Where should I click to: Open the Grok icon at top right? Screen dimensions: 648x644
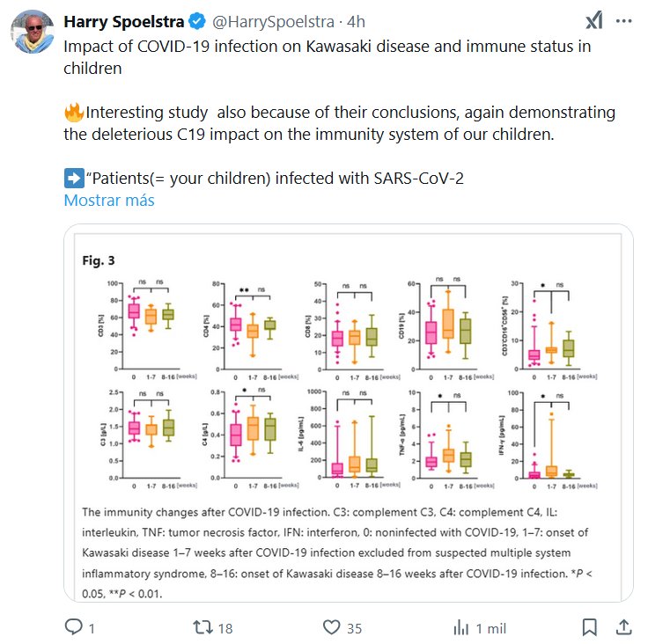coord(594,22)
